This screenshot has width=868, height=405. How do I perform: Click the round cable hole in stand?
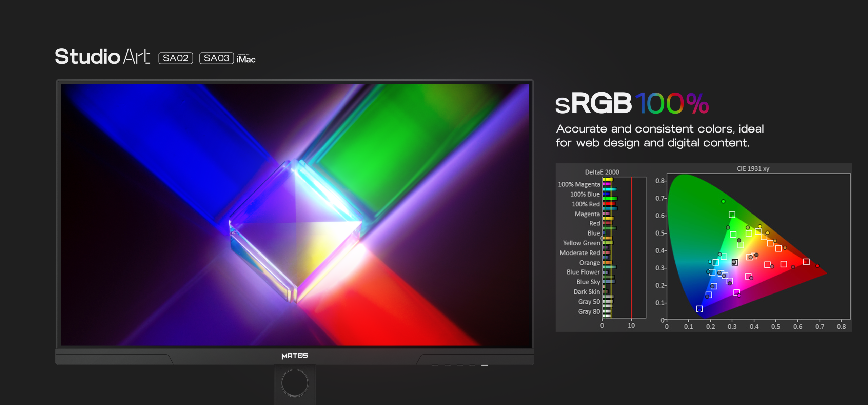(x=295, y=383)
